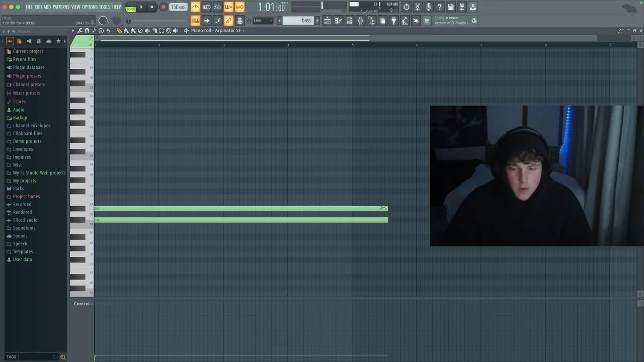Toggle the 3-2-1 countdown before recording
This screenshot has width=644, height=362.
click(217, 7)
